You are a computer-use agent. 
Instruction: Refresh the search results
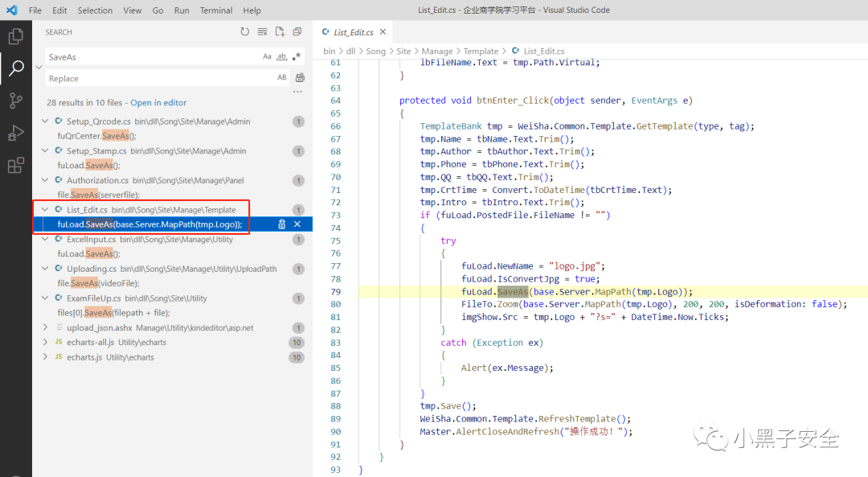tap(244, 32)
